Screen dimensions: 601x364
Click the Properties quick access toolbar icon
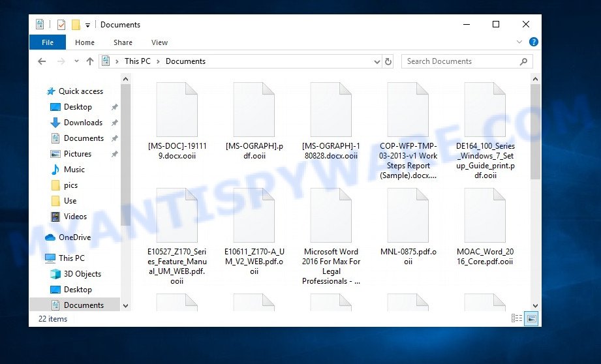[61, 25]
